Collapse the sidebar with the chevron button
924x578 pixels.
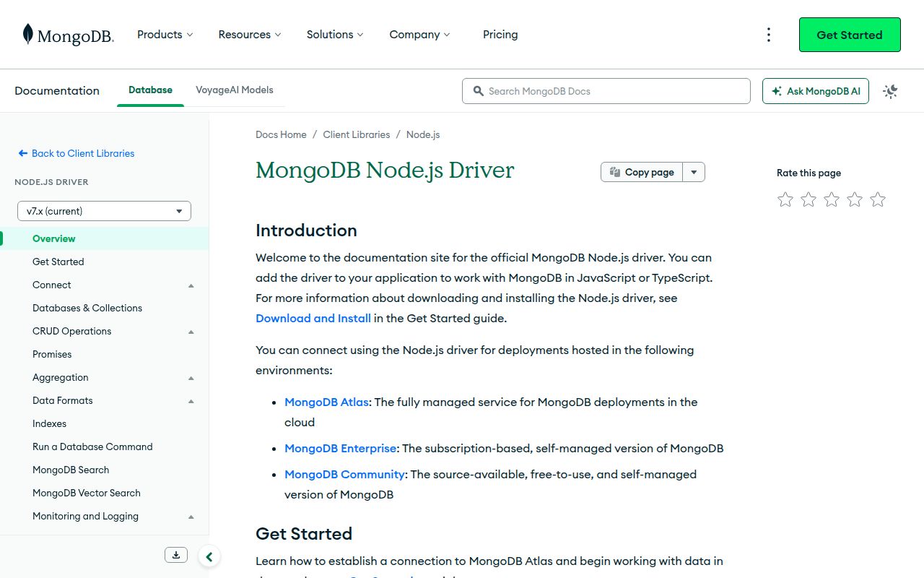tap(209, 556)
